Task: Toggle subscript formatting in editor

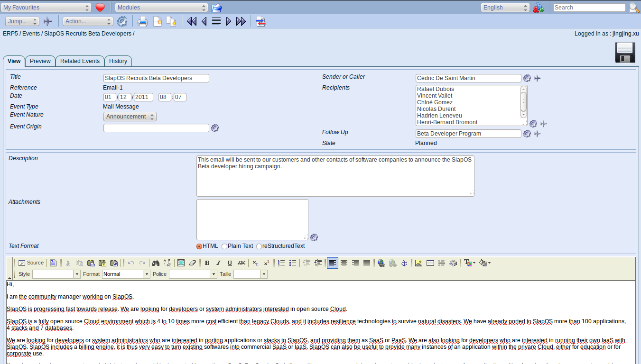Action: 255,263
